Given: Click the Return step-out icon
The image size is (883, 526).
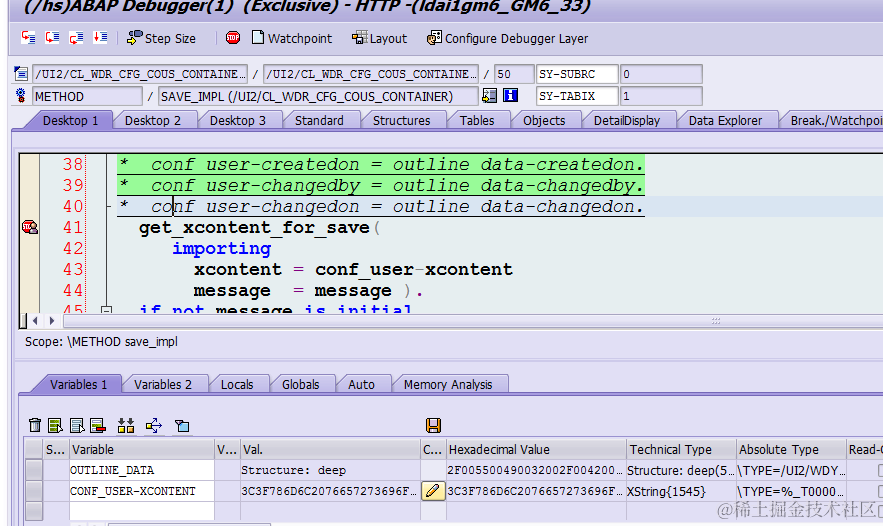Looking at the screenshot, I should (77, 38).
